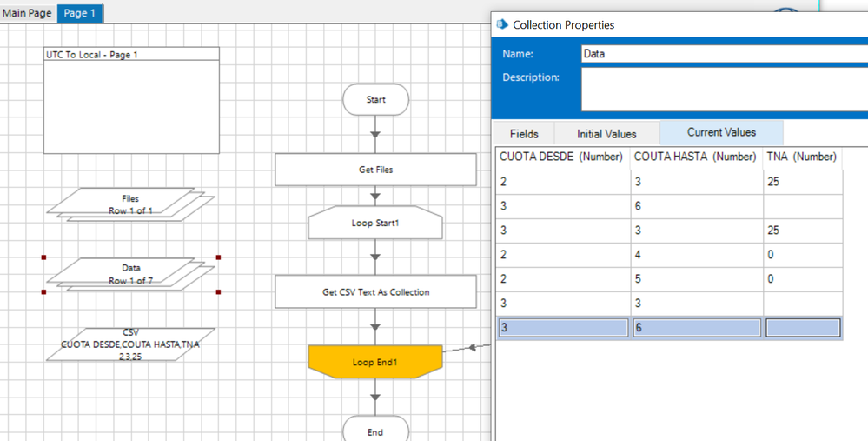
Task: Select the Page 1 tab
Action: coord(80,13)
